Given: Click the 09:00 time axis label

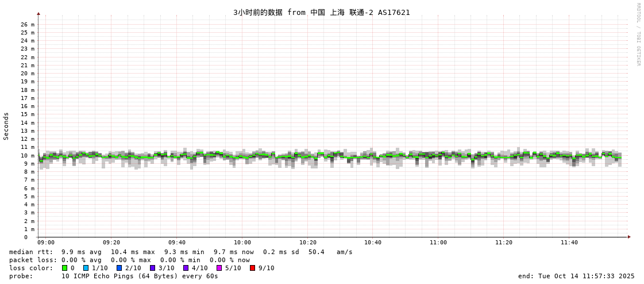Looking at the screenshot, I should coord(46,243).
